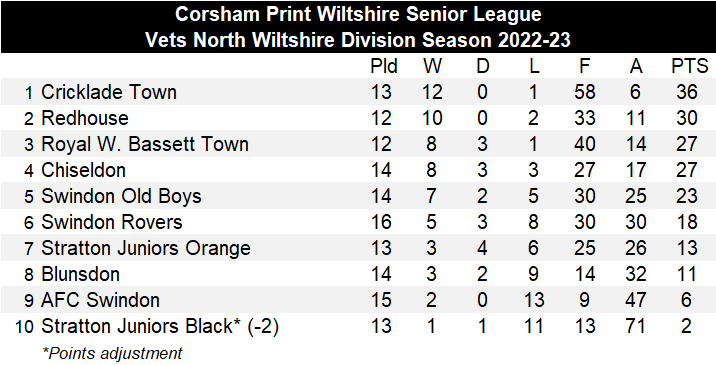Viewport: 716px width, 365px height.
Task: Click Swindon Old Boys team name
Action: pos(121,196)
